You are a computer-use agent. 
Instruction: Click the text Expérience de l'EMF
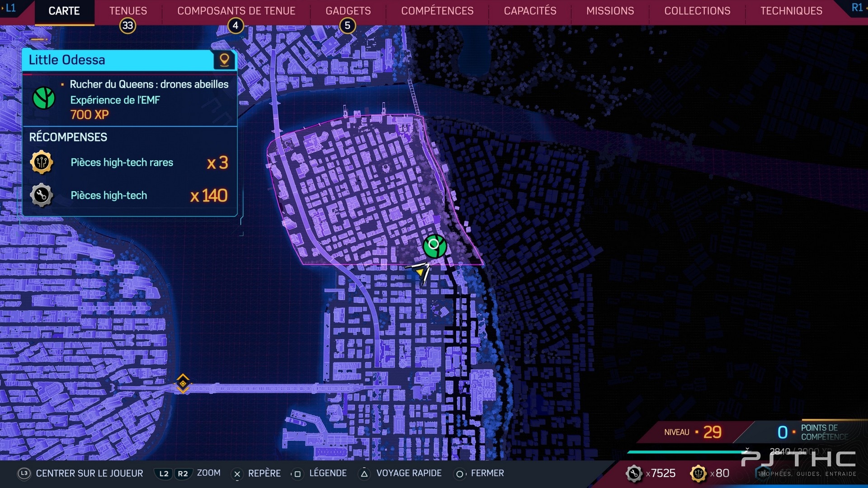[x=115, y=100]
